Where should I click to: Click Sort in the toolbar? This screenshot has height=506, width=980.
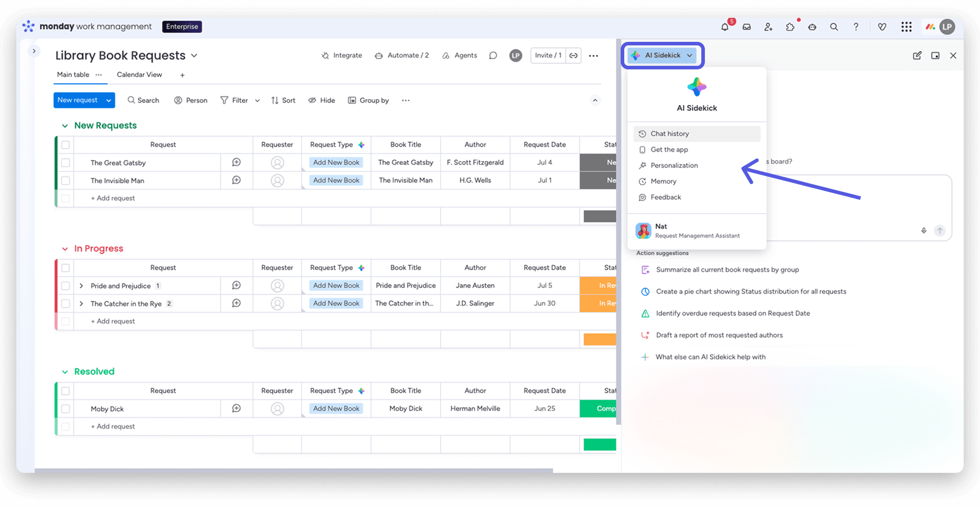pyautogui.click(x=283, y=100)
